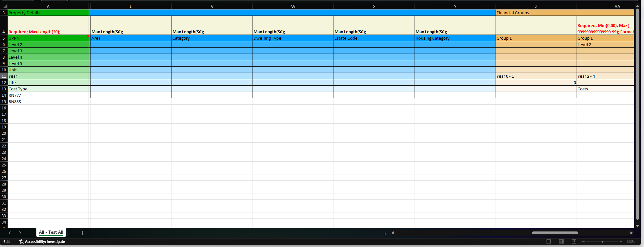Click the 100% zoom level text

coord(630,242)
